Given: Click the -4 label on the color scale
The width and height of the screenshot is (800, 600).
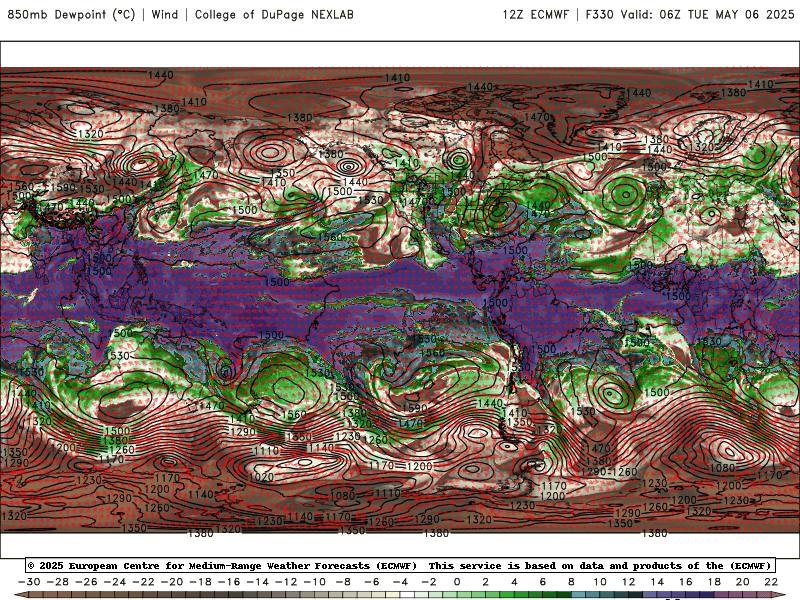Looking at the screenshot, I should (x=401, y=582).
